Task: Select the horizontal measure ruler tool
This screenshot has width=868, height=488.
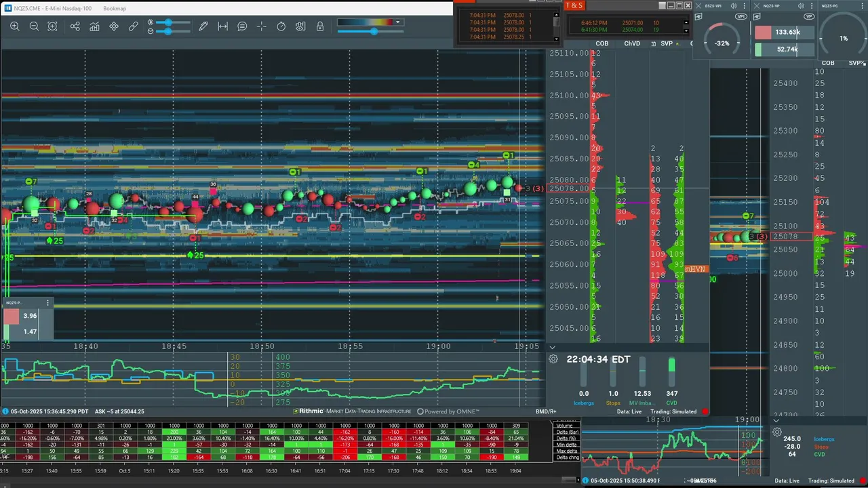Action: pyautogui.click(x=222, y=26)
